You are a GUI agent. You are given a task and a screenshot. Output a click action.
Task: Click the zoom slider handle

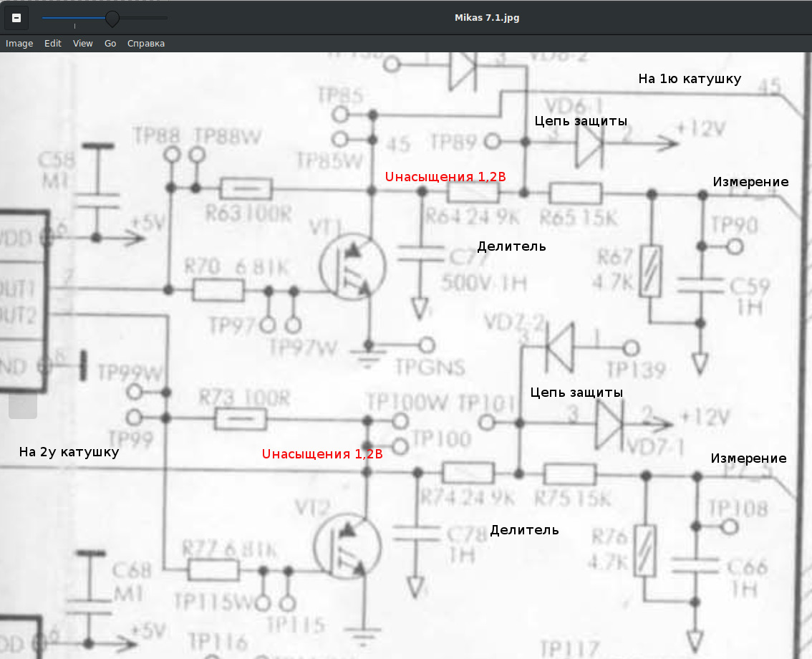coord(112,18)
